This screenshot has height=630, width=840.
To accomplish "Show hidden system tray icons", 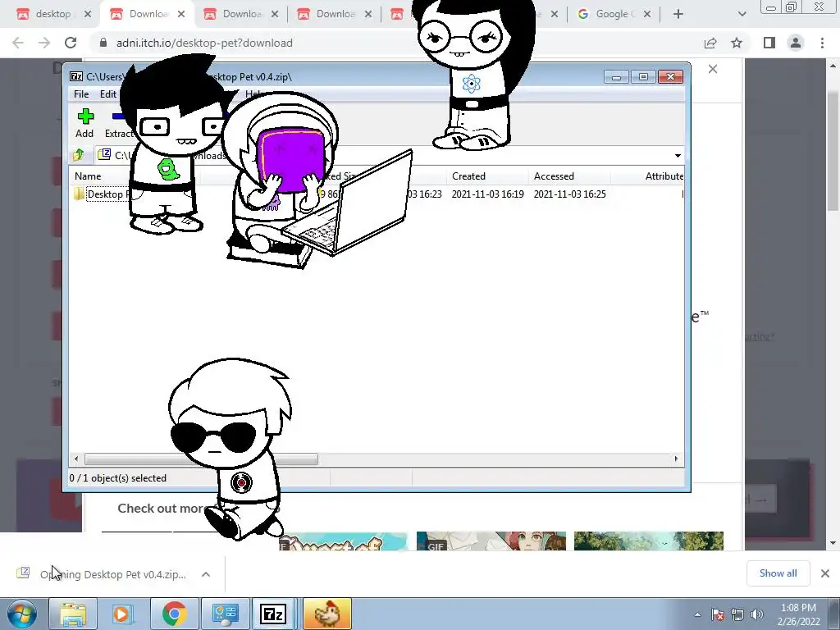I will (x=697, y=614).
